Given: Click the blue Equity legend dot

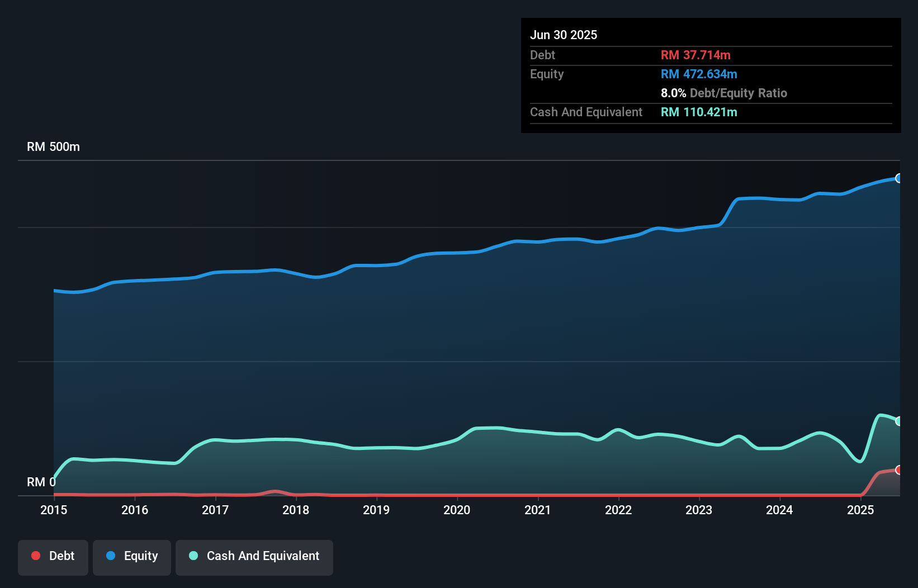Looking at the screenshot, I should pyautogui.click(x=112, y=556).
